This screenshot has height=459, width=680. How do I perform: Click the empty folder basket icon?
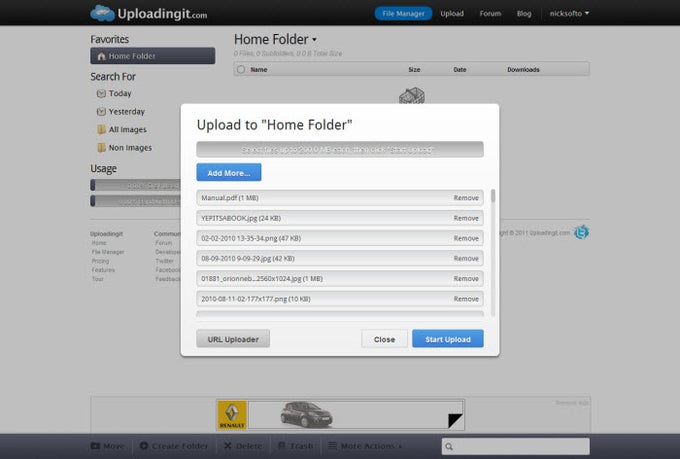pyautogui.click(x=412, y=95)
